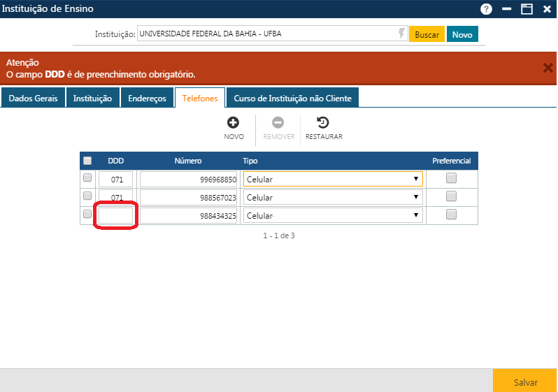The height and width of the screenshot is (392, 558).
Task: Expand Tipo dropdown for number 988567023
Action: coord(333,197)
